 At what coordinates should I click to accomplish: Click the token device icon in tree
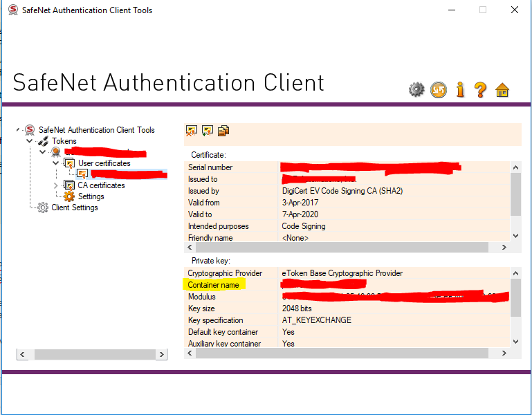tap(56, 152)
